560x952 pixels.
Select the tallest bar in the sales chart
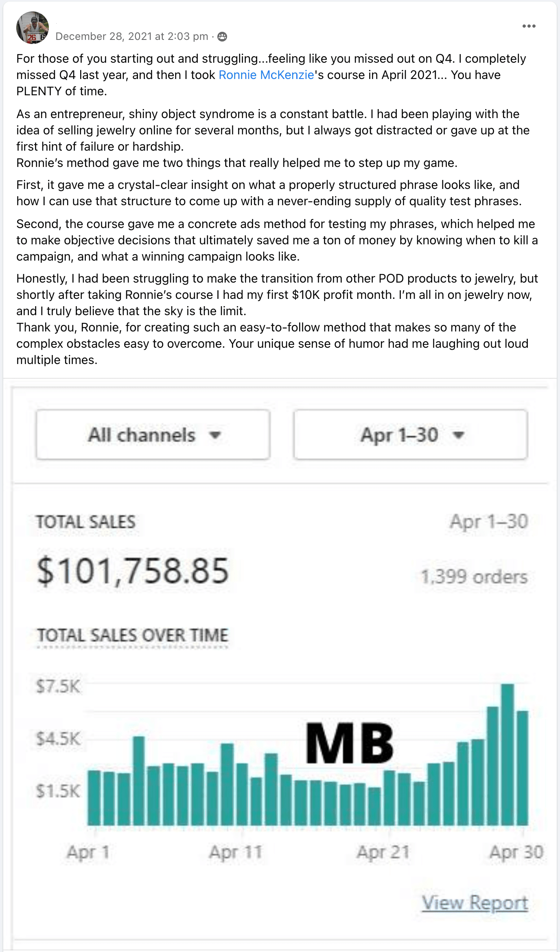[x=507, y=755]
